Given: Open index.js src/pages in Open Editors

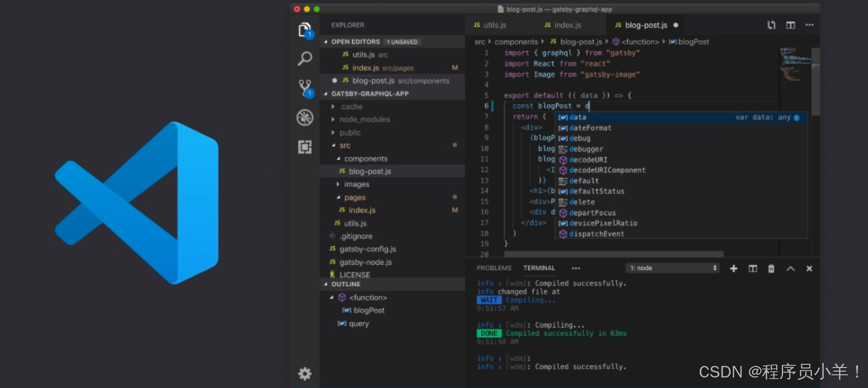Looking at the screenshot, I should click(392, 68).
